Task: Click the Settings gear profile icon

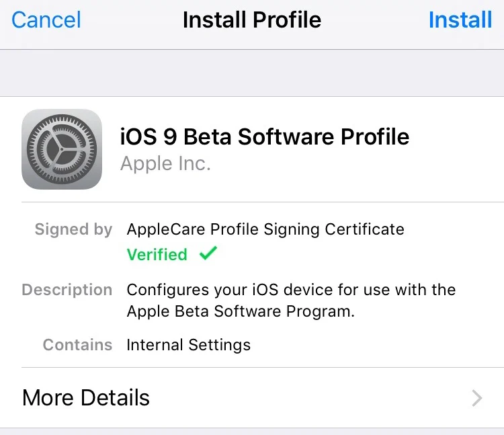Action: click(62, 149)
